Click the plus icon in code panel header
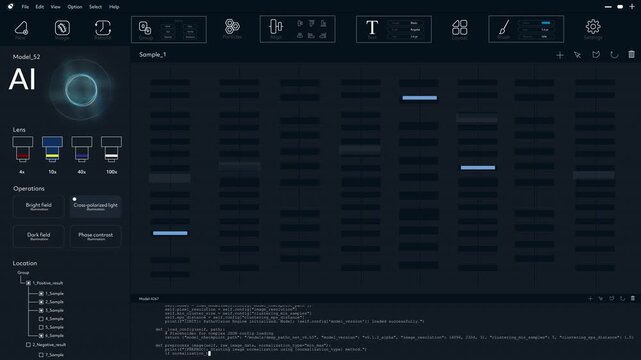The image size is (641, 360). pos(590,299)
